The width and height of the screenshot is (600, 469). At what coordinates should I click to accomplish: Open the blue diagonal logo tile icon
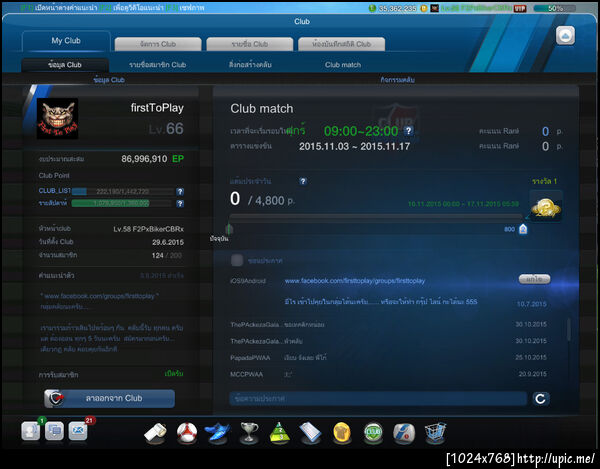pos(404,434)
